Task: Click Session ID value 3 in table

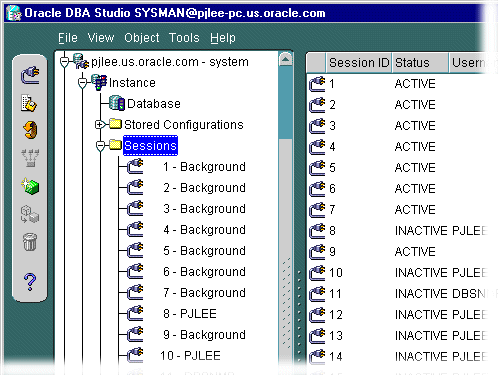Action: tap(332, 126)
